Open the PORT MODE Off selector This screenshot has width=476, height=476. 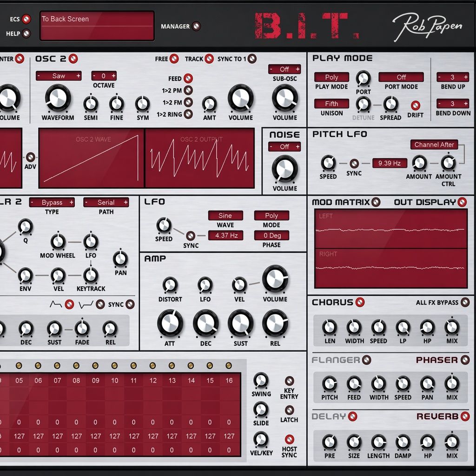click(401, 77)
